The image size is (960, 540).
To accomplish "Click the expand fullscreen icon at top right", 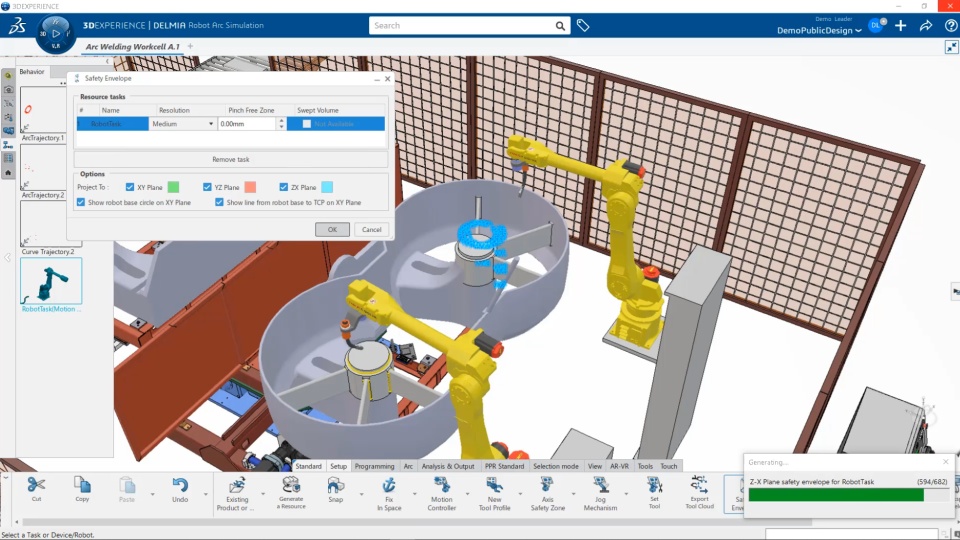I will tap(951, 47).
